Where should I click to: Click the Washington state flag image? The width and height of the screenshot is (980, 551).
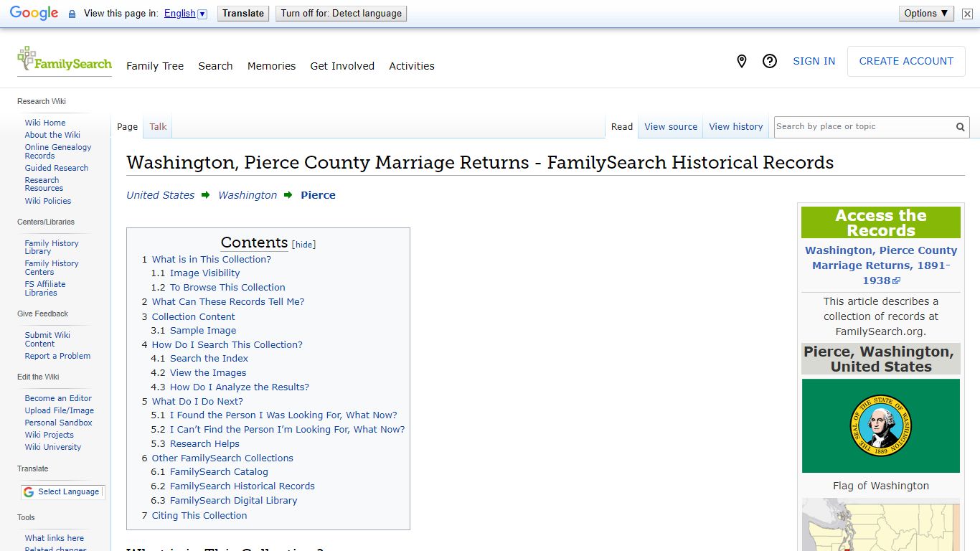click(881, 425)
